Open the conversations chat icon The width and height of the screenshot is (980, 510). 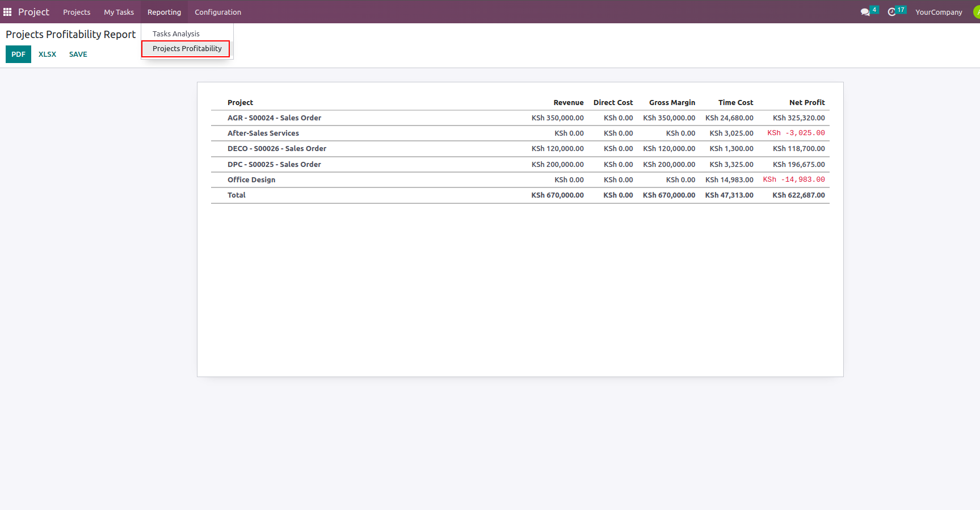(x=865, y=12)
